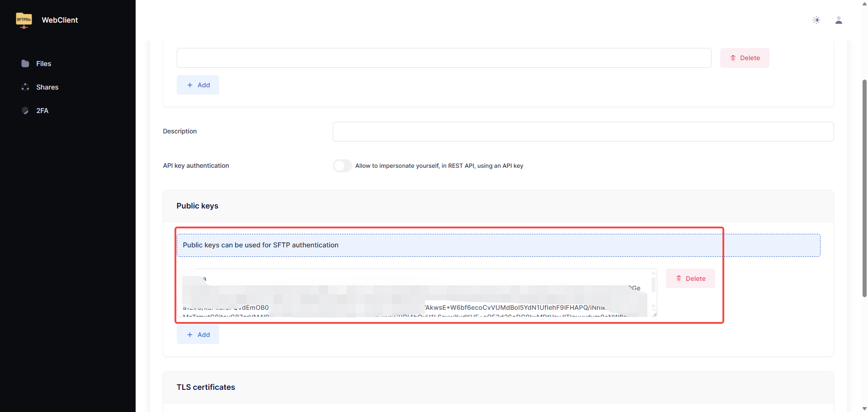Switch theme using the sun icon
Image resolution: width=868 pixels, height=412 pixels.
click(816, 20)
